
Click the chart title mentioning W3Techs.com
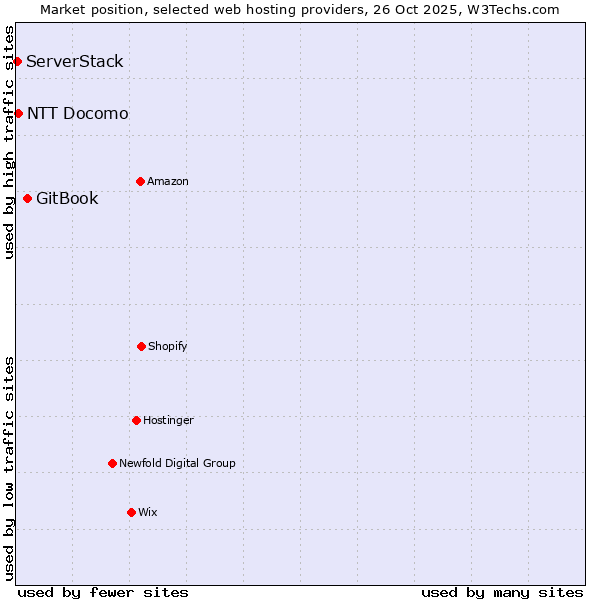pos(300,9)
